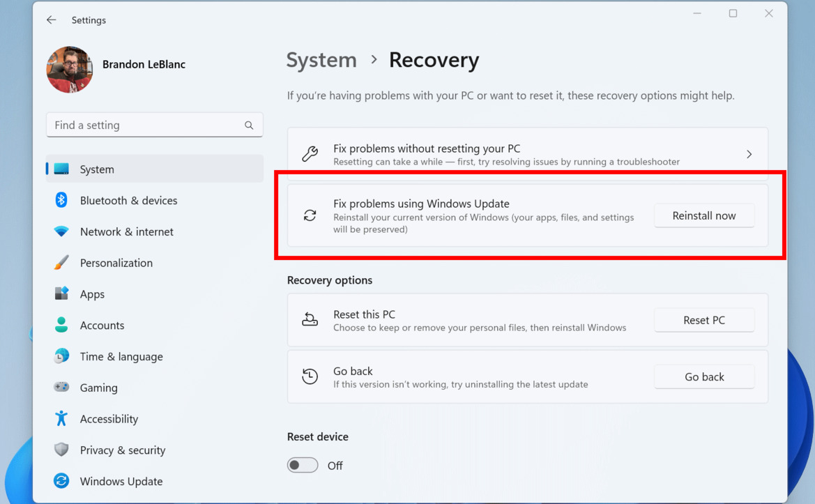
Task: Click Brandon LeBlanc profile picture
Action: [70, 70]
